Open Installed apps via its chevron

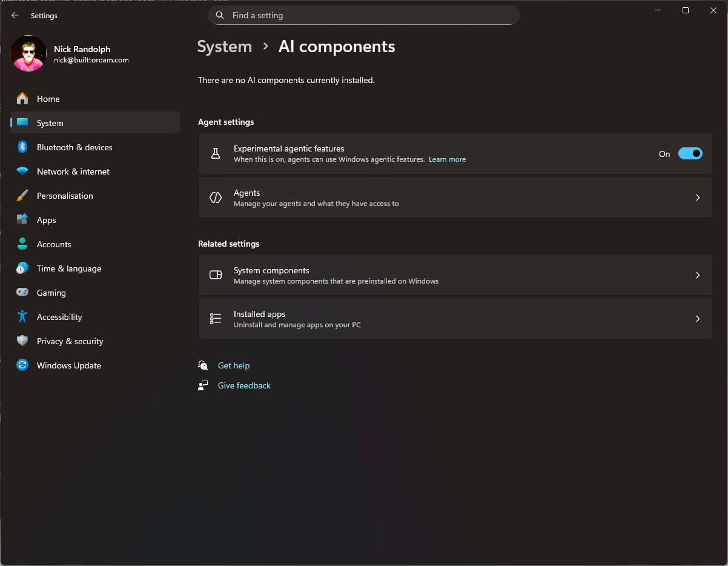(x=697, y=319)
